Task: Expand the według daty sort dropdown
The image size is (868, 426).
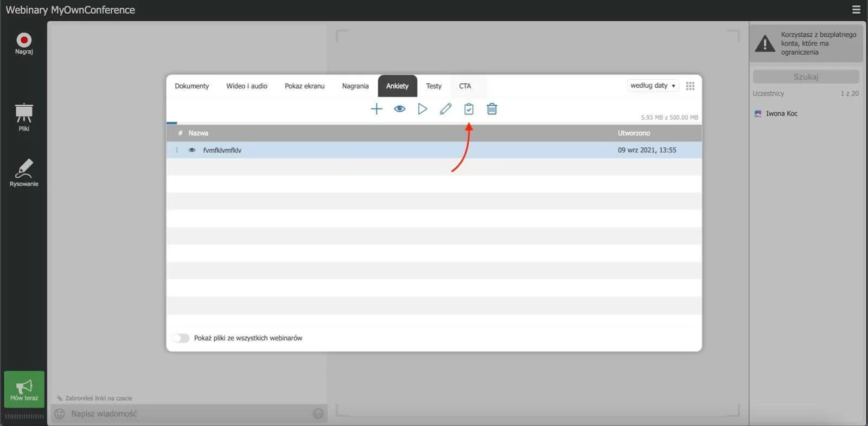Action: tap(653, 86)
